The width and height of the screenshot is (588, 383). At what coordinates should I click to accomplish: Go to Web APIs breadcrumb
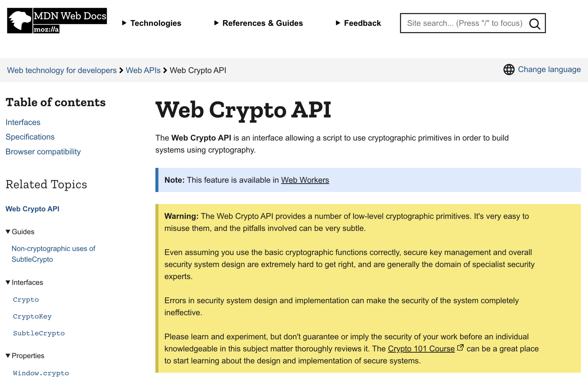(x=143, y=70)
